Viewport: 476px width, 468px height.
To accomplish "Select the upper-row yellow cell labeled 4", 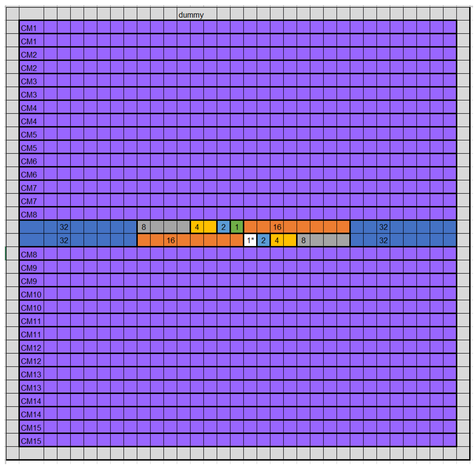I will pyautogui.click(x=197, y=227).
